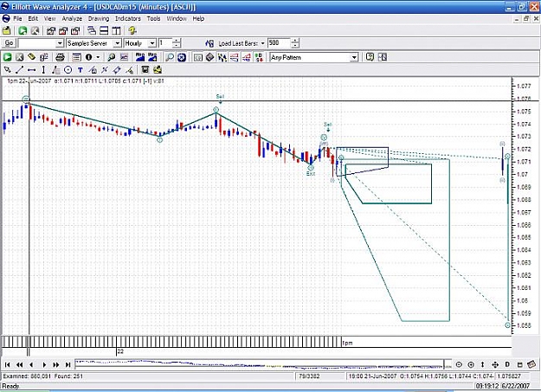Select the text T drawing tool
Image resolution: width=541 pixels, height=392 pixels.
click(80, 70)
